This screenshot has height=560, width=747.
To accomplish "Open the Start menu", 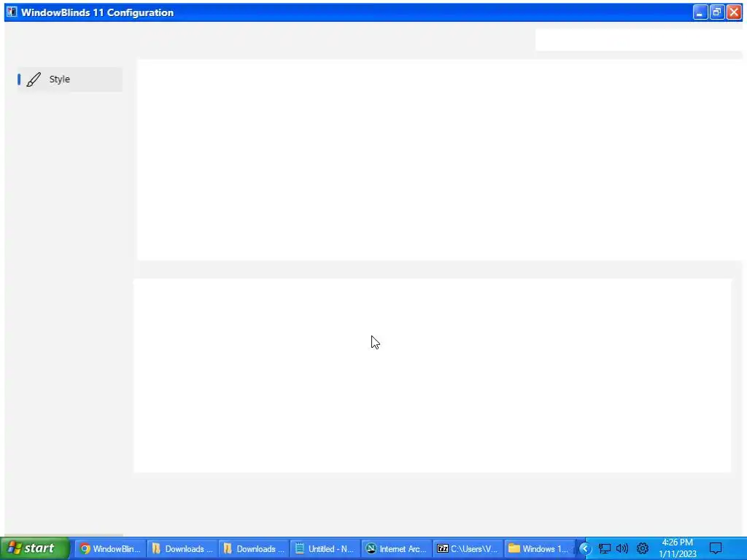I will point(34,548).
